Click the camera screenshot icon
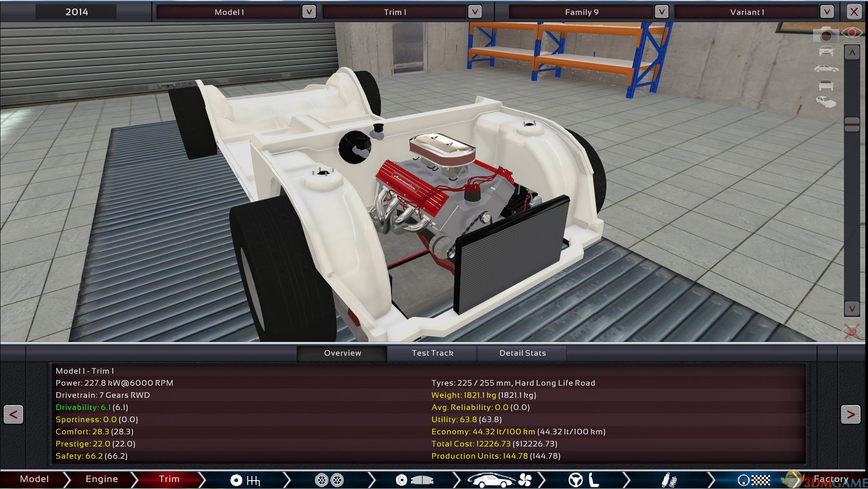868x489 pixels. tap(826, 35)
